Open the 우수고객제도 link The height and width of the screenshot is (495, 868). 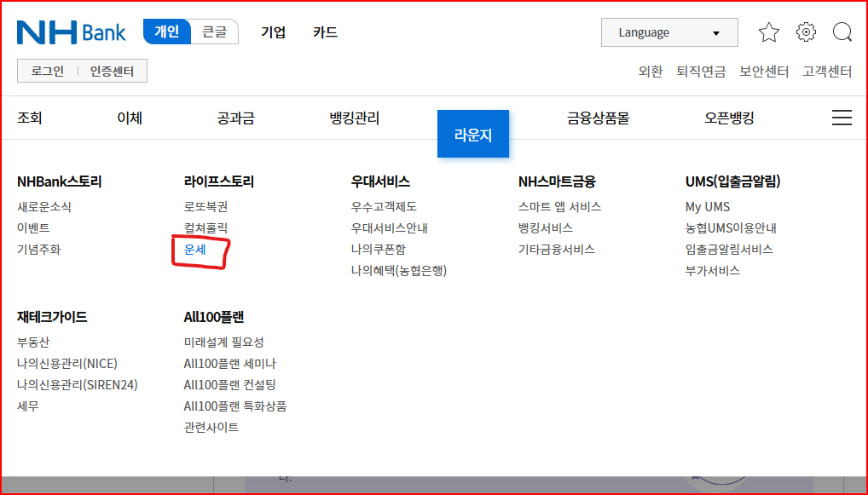pos(384,207)
